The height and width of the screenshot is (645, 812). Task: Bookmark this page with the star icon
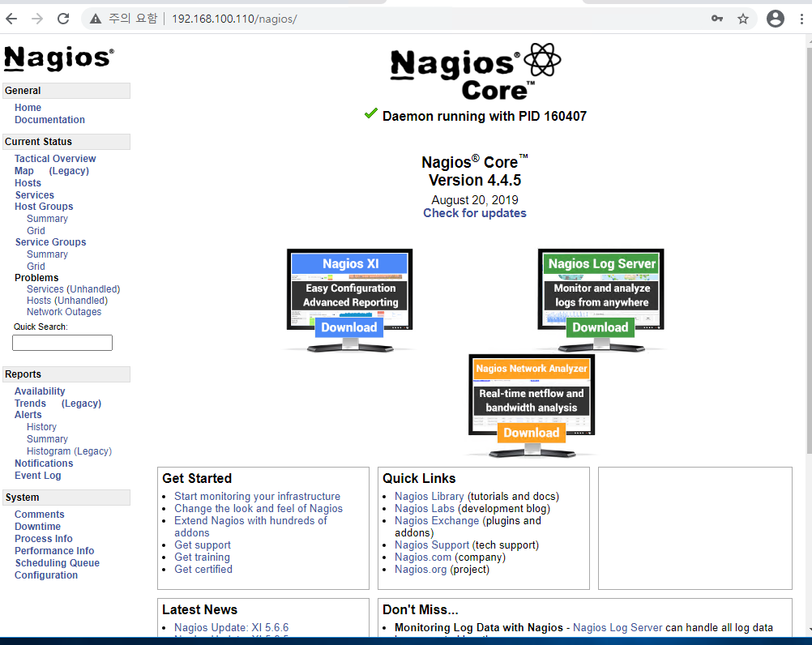pyautogui.click(x=743, y=19)
